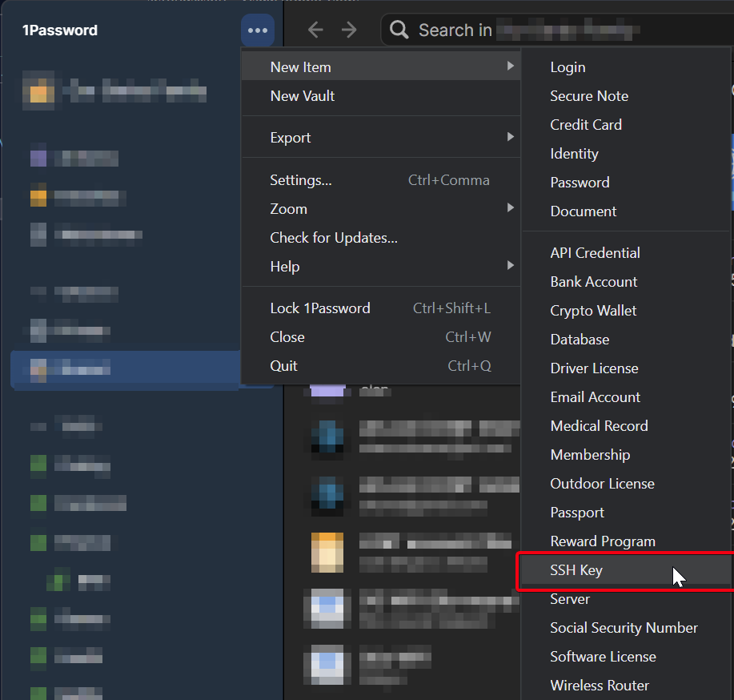Open Settings from the menu

pyautogui.click(x=301, y=180)
